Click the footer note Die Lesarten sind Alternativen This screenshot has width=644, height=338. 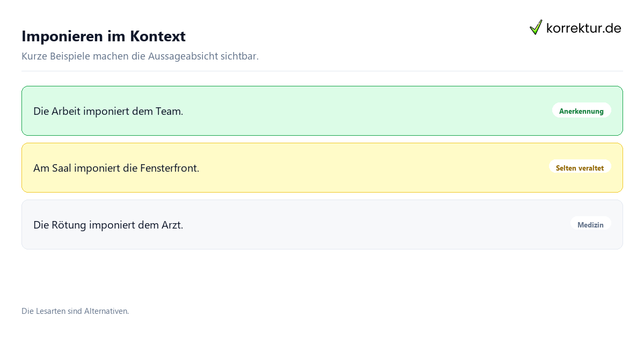[75, 311]
